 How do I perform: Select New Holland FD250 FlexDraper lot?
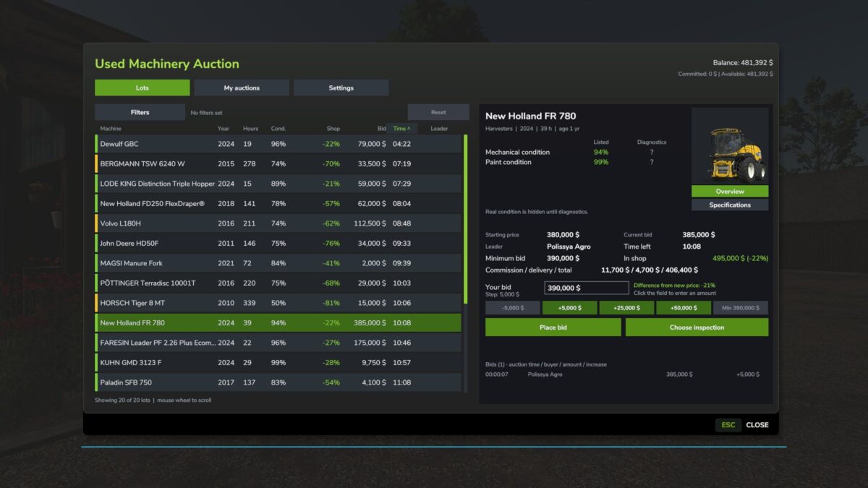278,204
